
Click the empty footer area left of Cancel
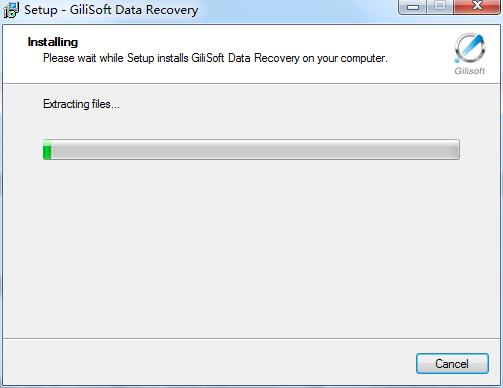click(208, 363)
